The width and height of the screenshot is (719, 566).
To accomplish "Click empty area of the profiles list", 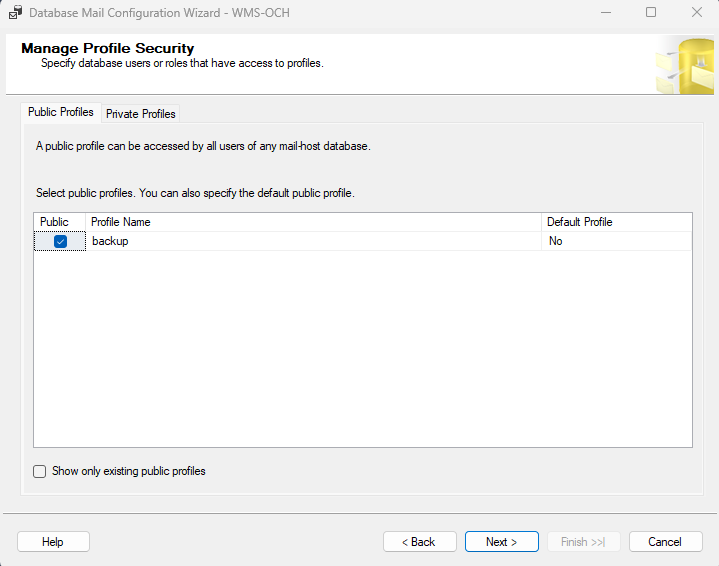I will [x=360, y=350].
